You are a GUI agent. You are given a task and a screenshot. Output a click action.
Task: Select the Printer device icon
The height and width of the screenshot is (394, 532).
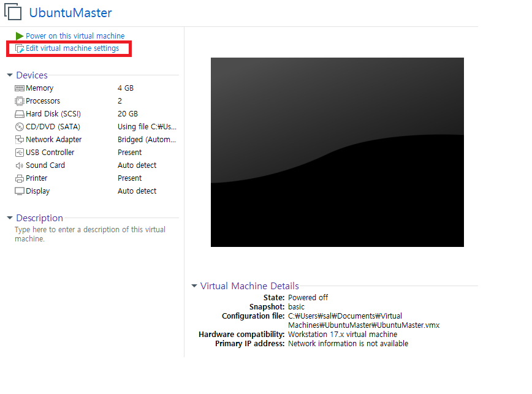20,178
